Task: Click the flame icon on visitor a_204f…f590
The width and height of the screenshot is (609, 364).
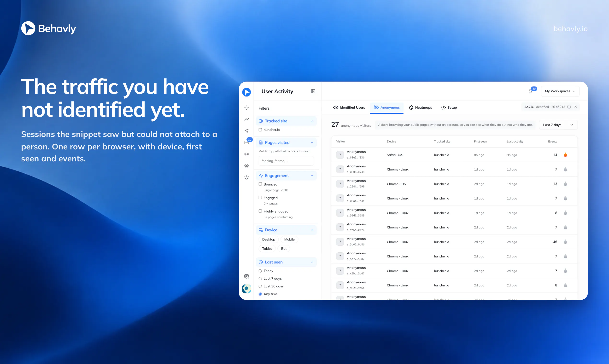Action: click(x=565, y=184)
